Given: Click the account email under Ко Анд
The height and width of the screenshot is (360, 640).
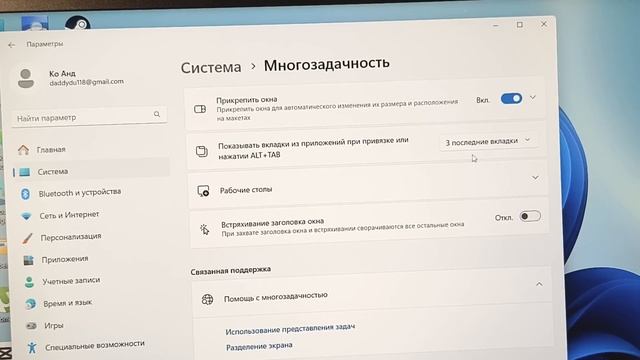Looking at the screenshot, I should click(87, 82).
